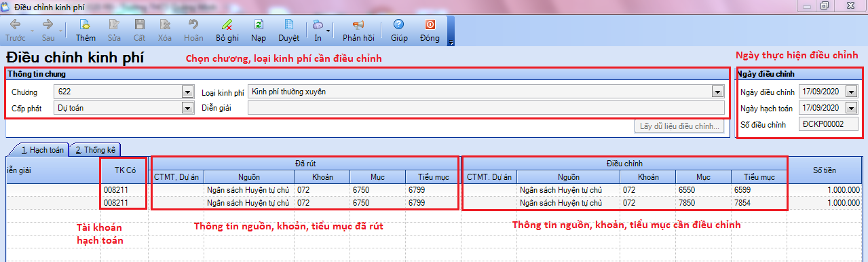Viewport: 868px width, 262px height.
Task: Click the Duyệt (browse) toolbar icon
Action: click(x=289, y=24)
